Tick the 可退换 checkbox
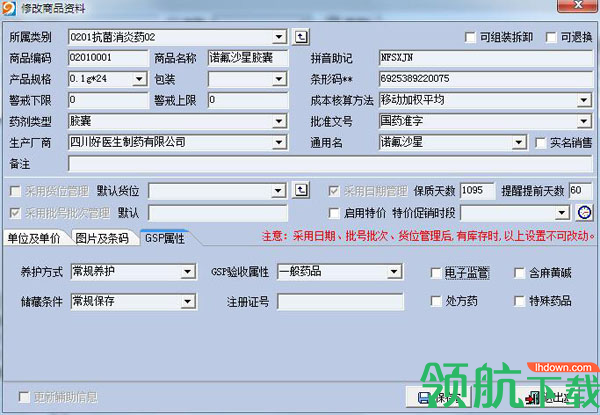600x415 pixels. (551, 37)
